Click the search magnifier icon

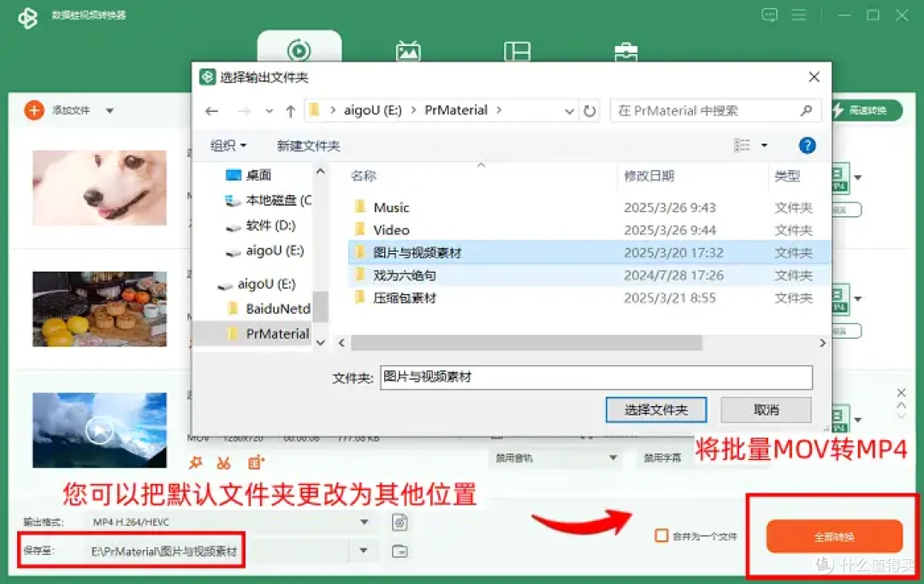(x=806, y=110)
